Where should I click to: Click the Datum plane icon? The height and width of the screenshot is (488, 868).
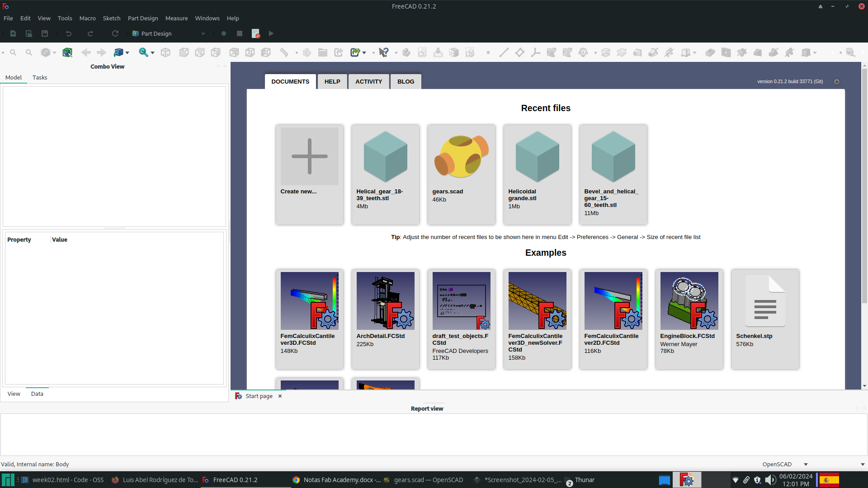[x=520, y=52]
